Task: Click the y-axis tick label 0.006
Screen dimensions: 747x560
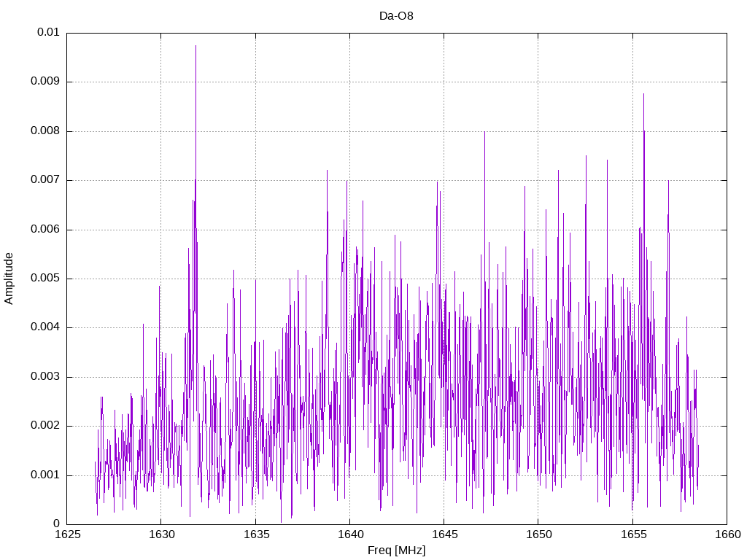Action: pyautogui.click(x=45, y=229)
